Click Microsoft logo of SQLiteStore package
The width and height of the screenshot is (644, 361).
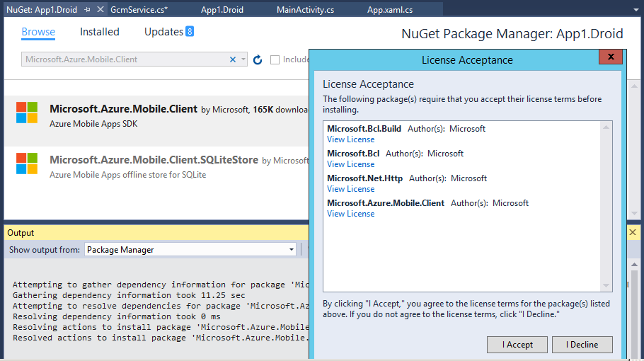(x=27, y=164)
